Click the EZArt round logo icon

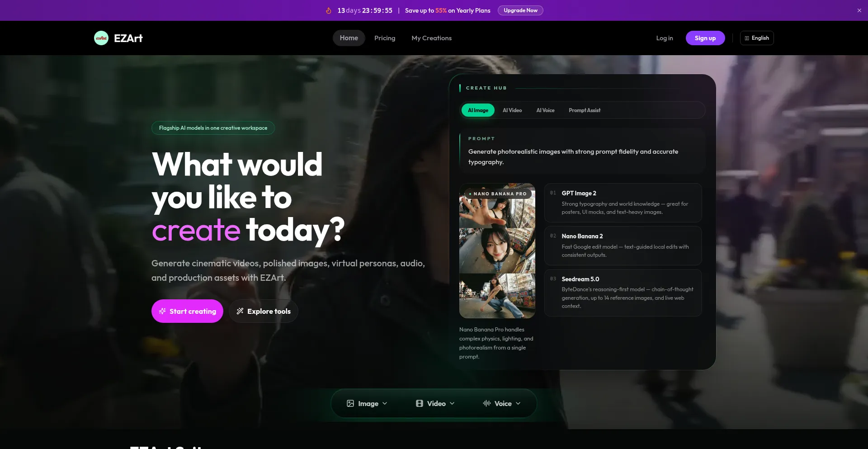point(101,38)
